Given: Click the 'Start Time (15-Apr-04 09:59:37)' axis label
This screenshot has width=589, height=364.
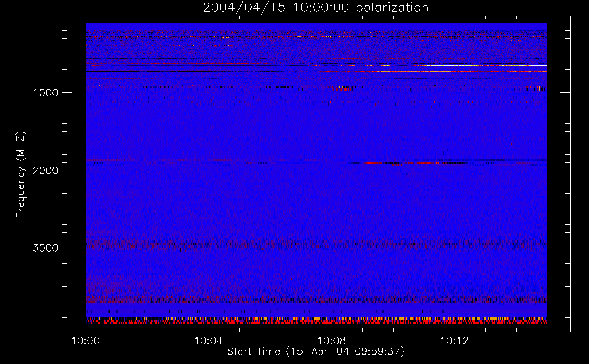Looking at the screenshot, I should pos(316,351).
